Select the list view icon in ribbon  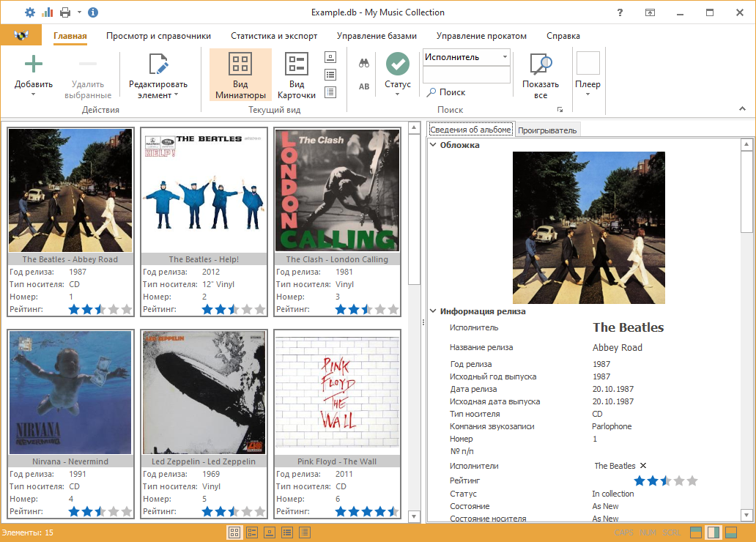pos(330,75)
